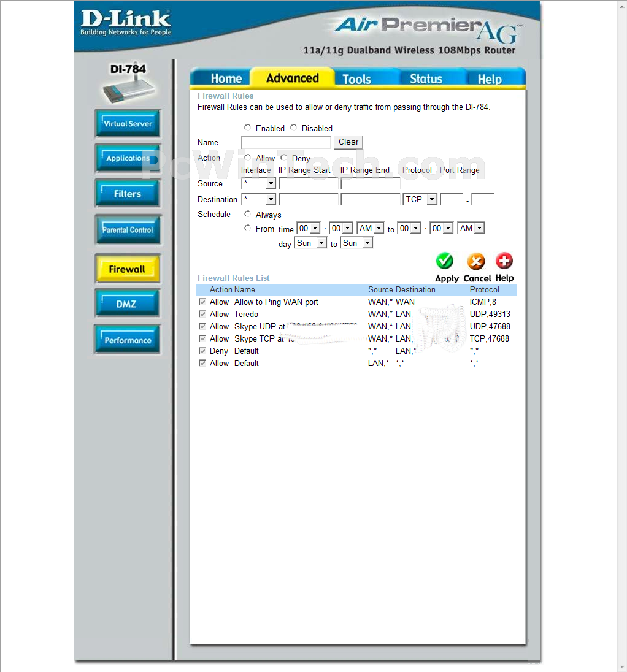Open the Source interface dropdown
This screenshot has height=672, width=627.
click(258, 183)
